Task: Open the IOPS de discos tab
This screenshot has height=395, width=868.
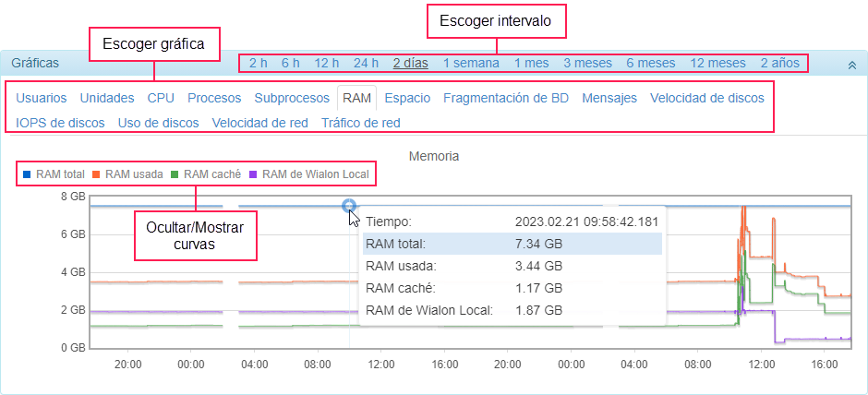Action: (x=60, y=122)
